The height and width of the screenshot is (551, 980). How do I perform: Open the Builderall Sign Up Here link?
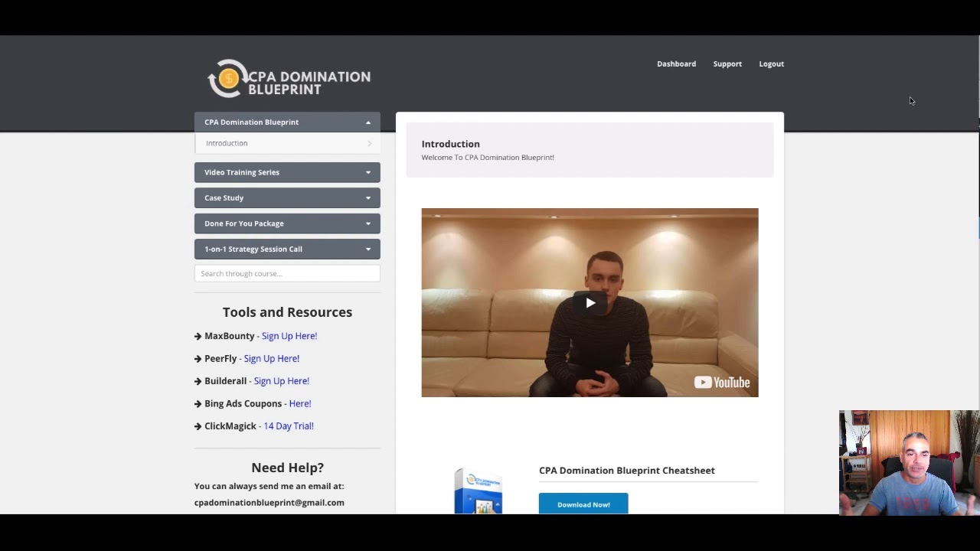click(282, 381)
